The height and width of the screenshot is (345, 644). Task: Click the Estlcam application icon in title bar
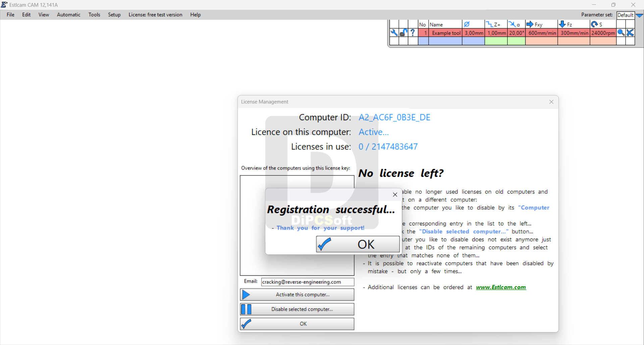[x=4, y=5]
